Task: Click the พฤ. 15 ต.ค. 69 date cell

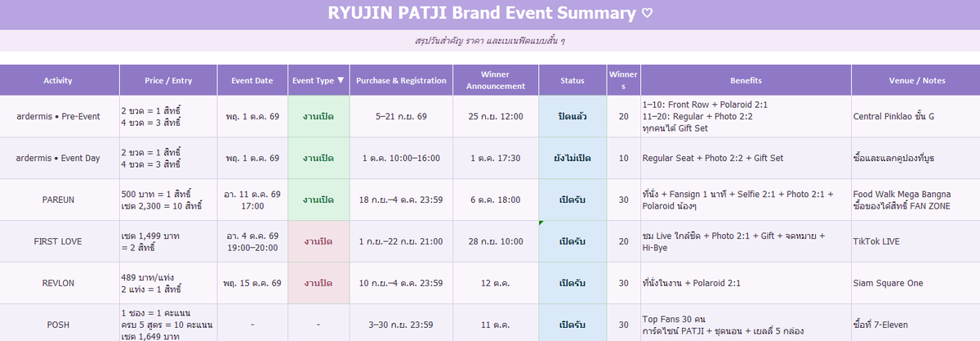Action: [x=252, y=283]
